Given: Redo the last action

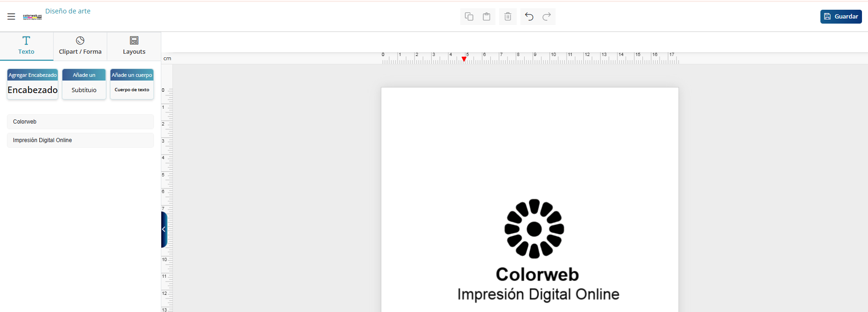Looking at the screenshot, I should click(546, 17).
